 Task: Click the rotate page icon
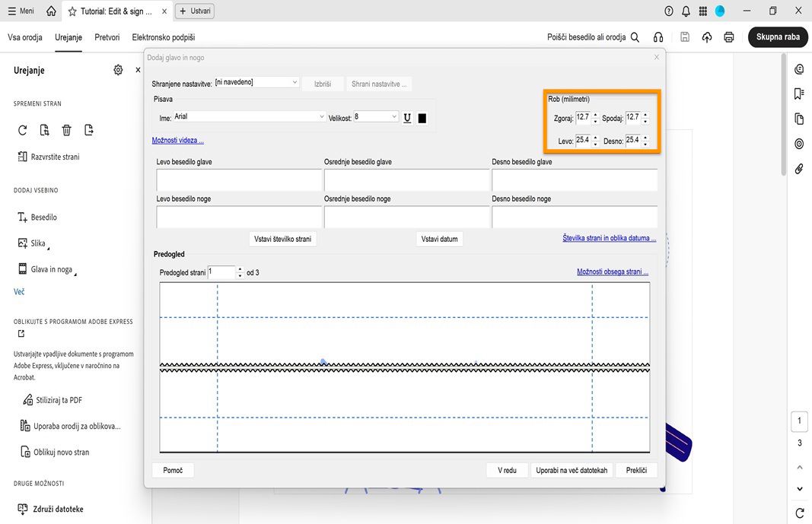tap(22, 130)
